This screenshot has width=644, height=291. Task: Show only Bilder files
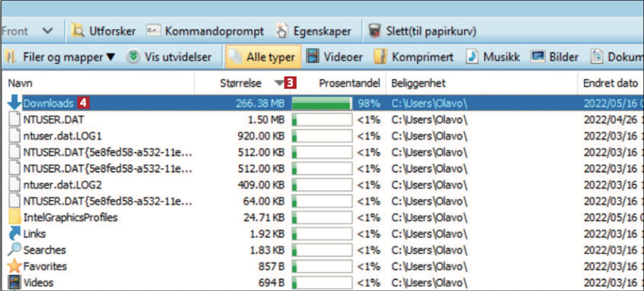point(555,57)
